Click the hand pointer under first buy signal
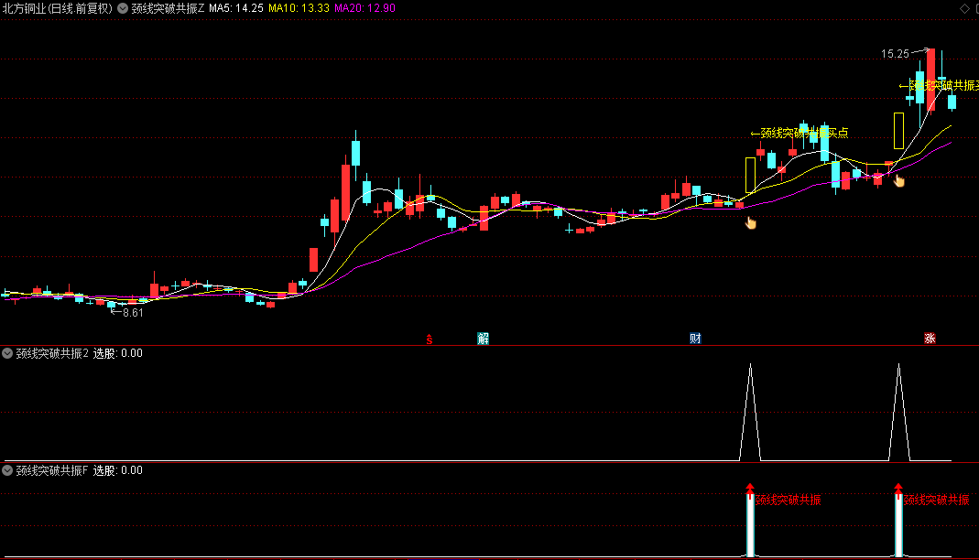 click(x=750, y=222)
